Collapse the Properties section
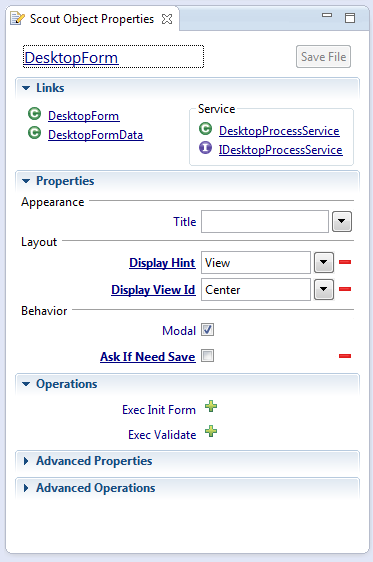 tap(26, 181)
